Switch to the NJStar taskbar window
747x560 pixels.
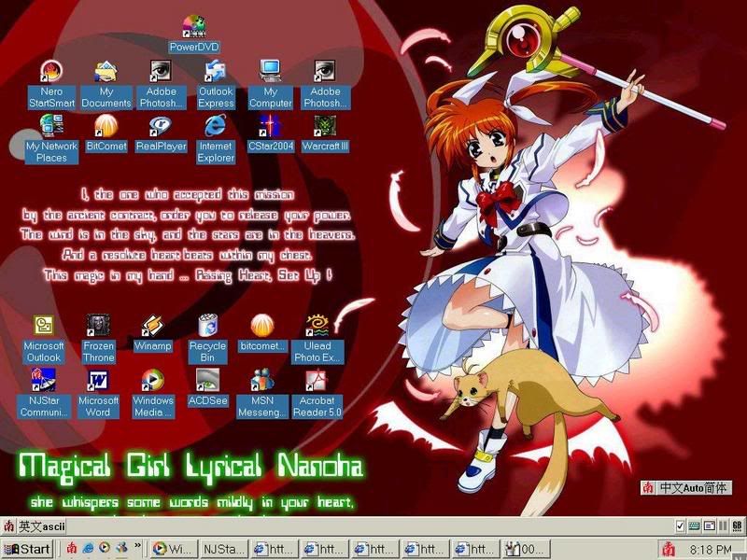point(224,549)
